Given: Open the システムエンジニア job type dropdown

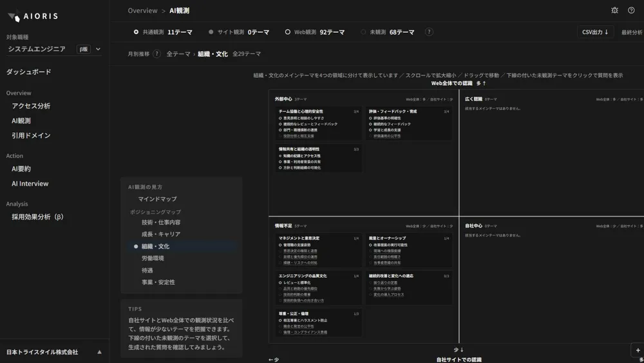Looking at the screenshot, I should [53, 49].
